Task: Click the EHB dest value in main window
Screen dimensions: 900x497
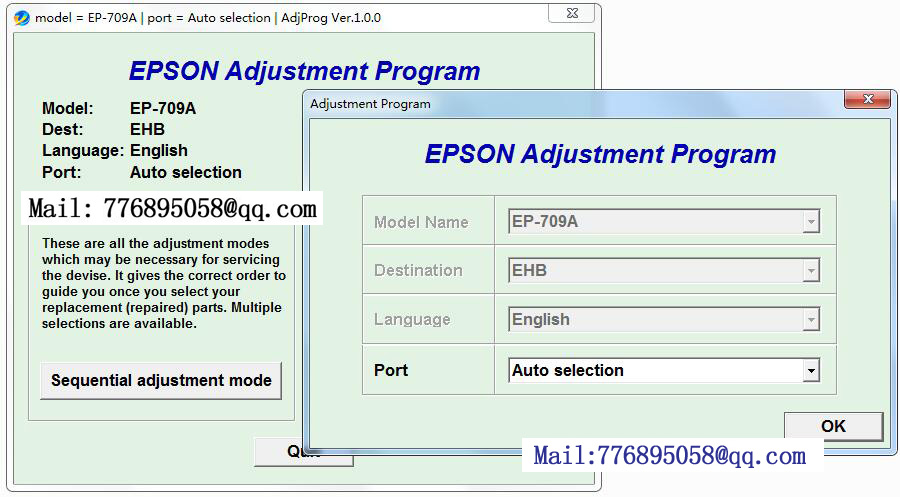Action: [x=148, y=129]
